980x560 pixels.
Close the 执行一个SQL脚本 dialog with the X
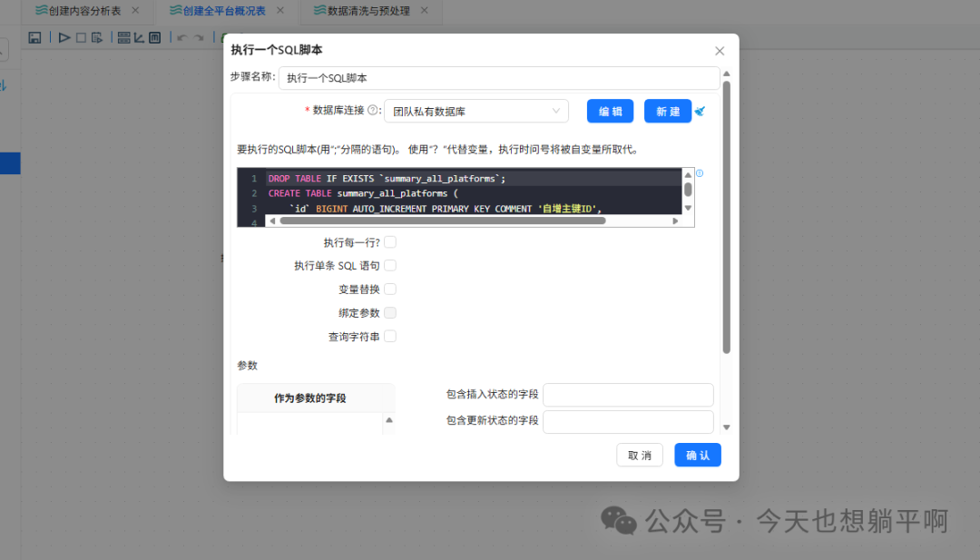pyautogui.click(x=720, y=51)
